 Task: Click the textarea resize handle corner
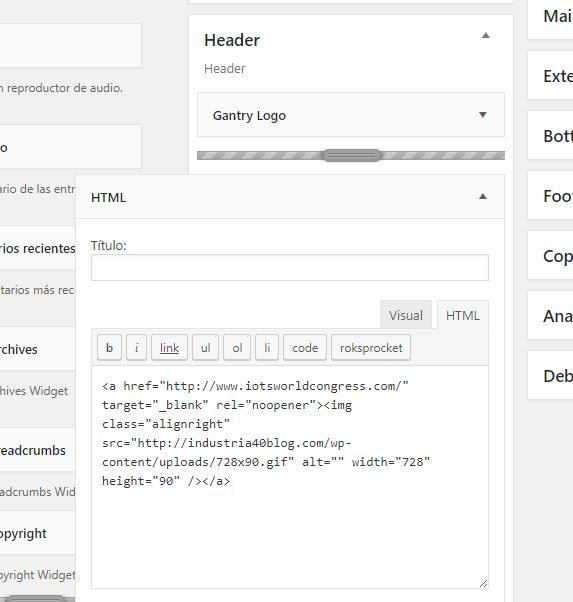pos(483,583)
